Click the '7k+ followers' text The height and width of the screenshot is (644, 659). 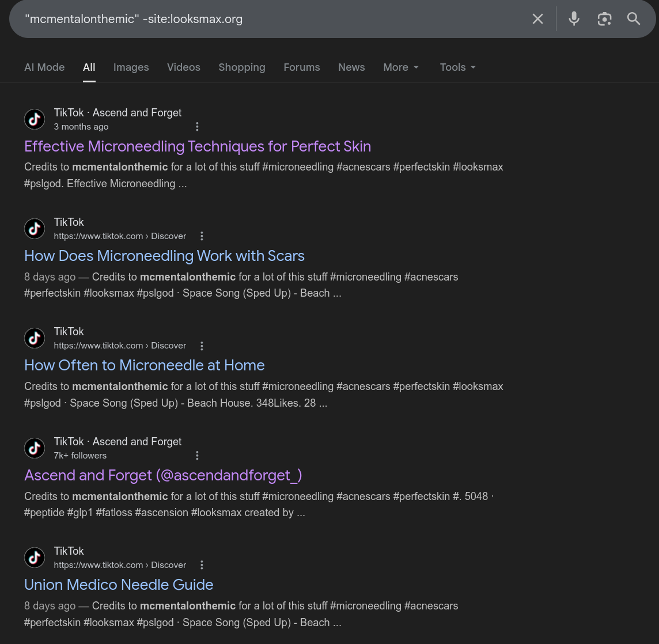[x=80, y=455]
